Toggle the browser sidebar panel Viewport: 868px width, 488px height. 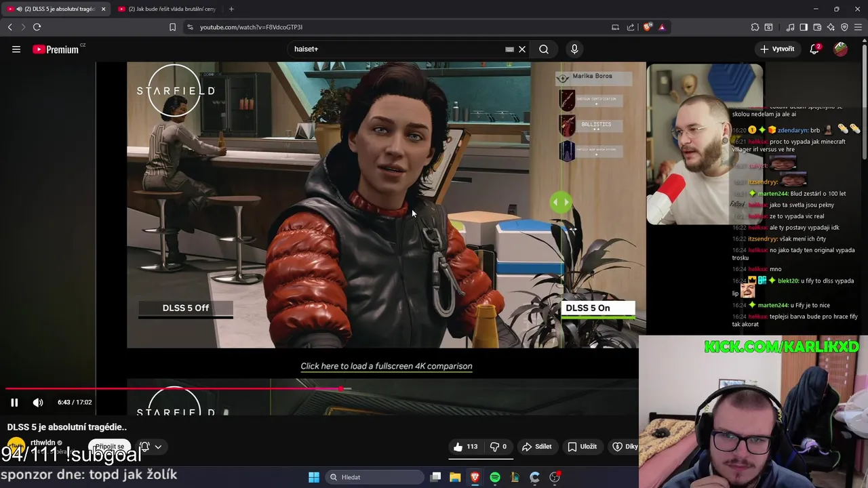(x=804, y=27)
